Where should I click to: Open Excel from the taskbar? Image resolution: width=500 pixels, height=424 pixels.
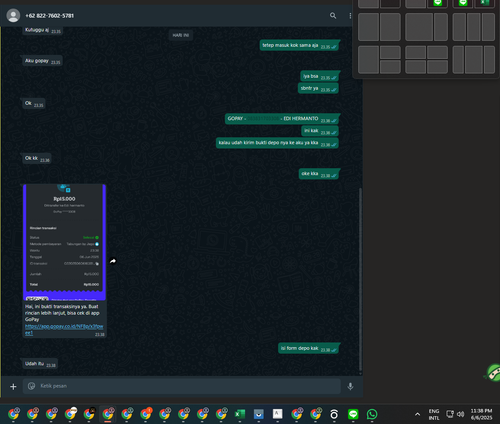pos(240,414)
